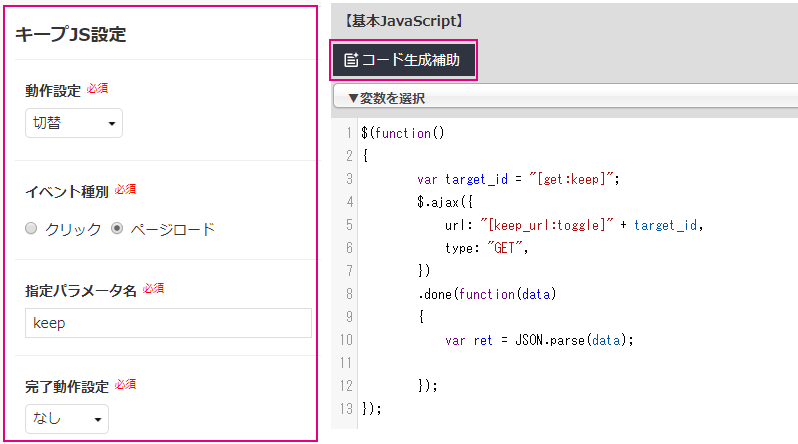Click the 【基本JavaScript】 label
The width and height of the screenshot is (798, 444).
pyautogui.click(x=404, y=21)
